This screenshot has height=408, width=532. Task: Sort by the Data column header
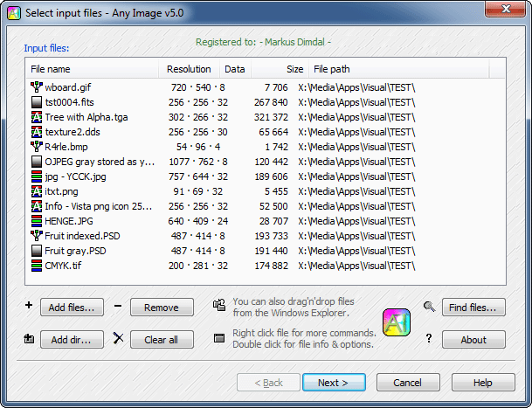pos(235,69)
